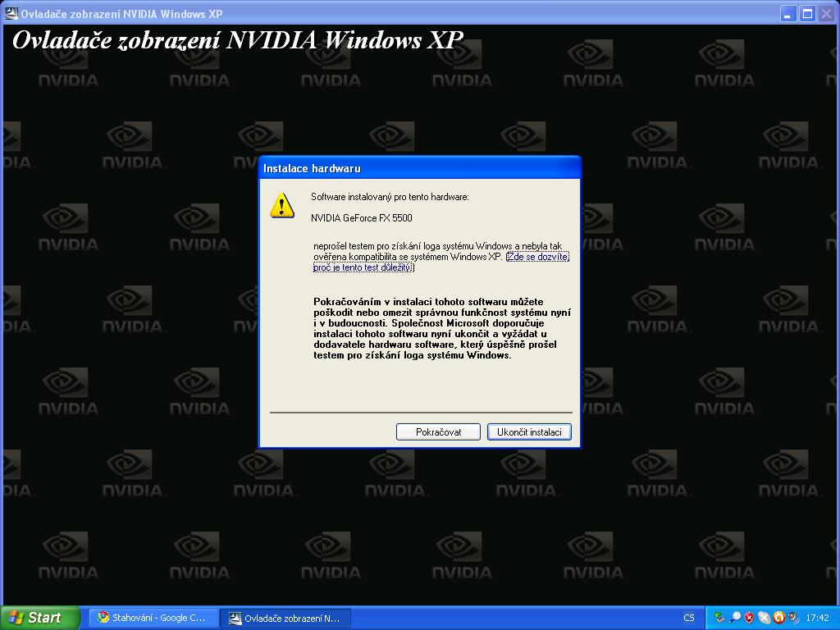The height and width of the screenshot is (630, 840).
Task: Click the gray X tray icon
Action: 765,618
